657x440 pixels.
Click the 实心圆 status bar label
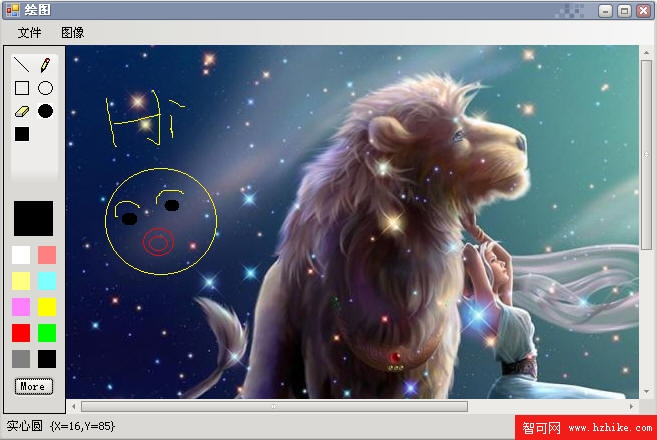pos(24,426)
